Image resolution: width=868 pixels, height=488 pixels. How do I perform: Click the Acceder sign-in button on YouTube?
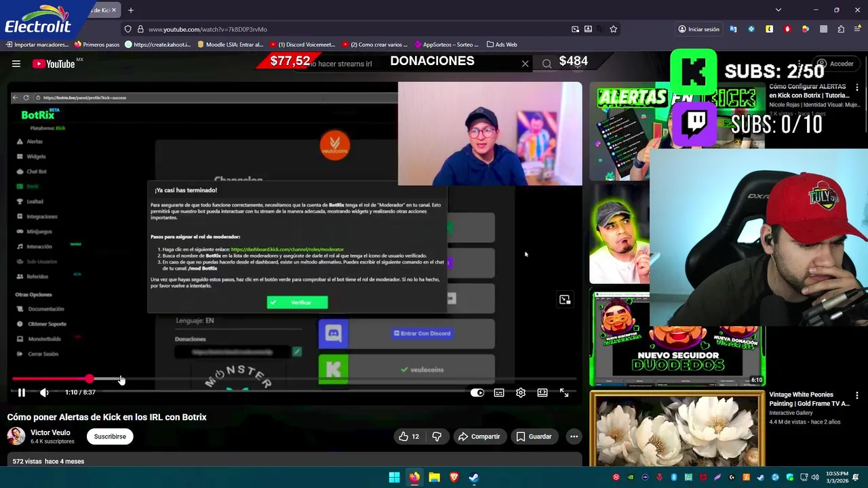pos(835,64)
